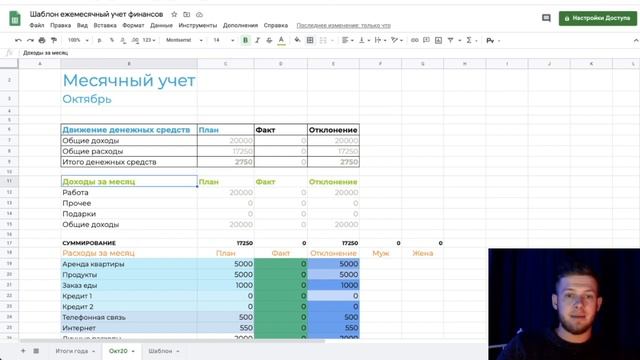This screenshot has width=640, height=360.
Task: Open the Дополнения menu
Action: [240, 25]
